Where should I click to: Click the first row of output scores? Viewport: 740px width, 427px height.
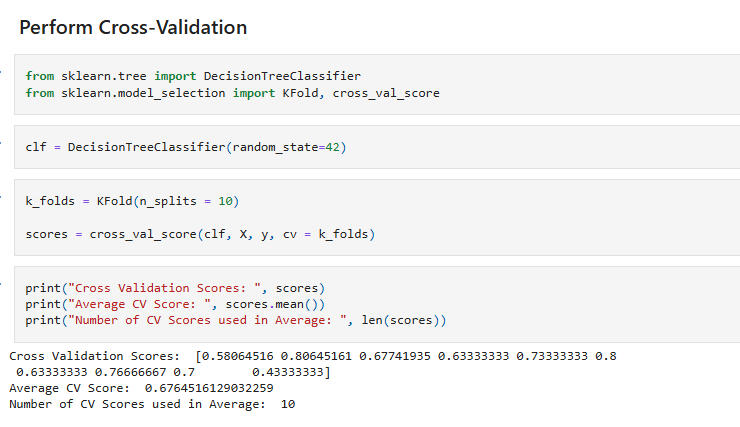click(x=313, y=356)
